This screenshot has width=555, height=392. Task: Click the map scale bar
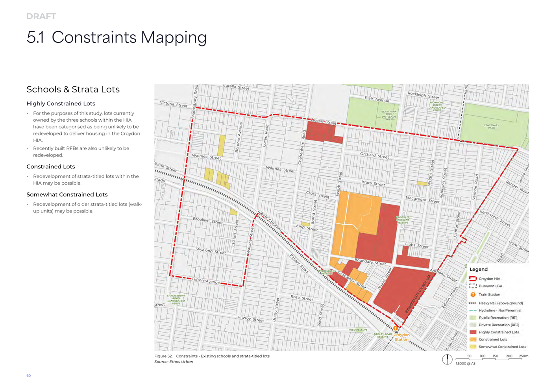[x=489, y=359]
